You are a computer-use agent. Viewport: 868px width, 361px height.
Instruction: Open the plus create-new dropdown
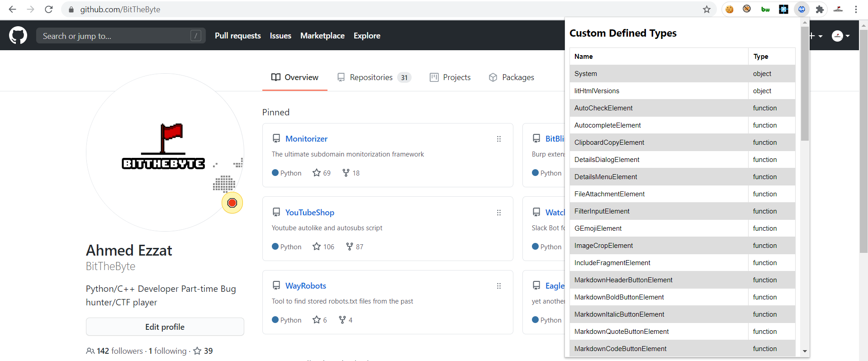816,36
